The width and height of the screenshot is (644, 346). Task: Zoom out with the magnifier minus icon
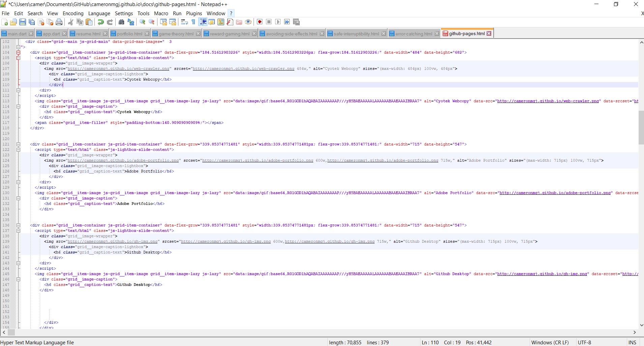click(152, 22)
